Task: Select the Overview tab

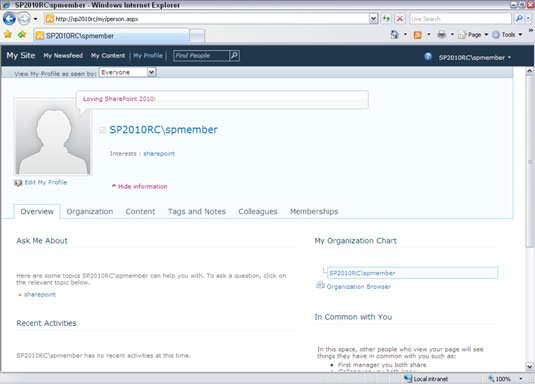Action: (37, 212)
